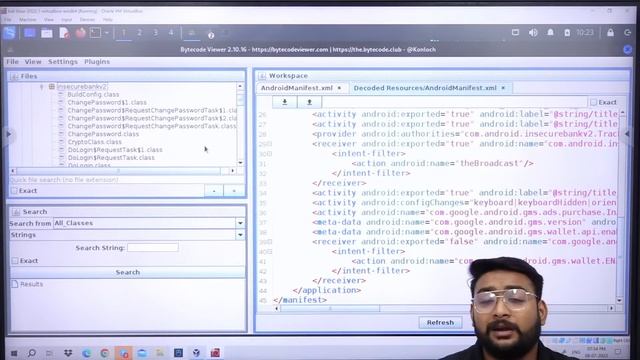Switch to the AndroidManifest.xml tab

(297, 88)
